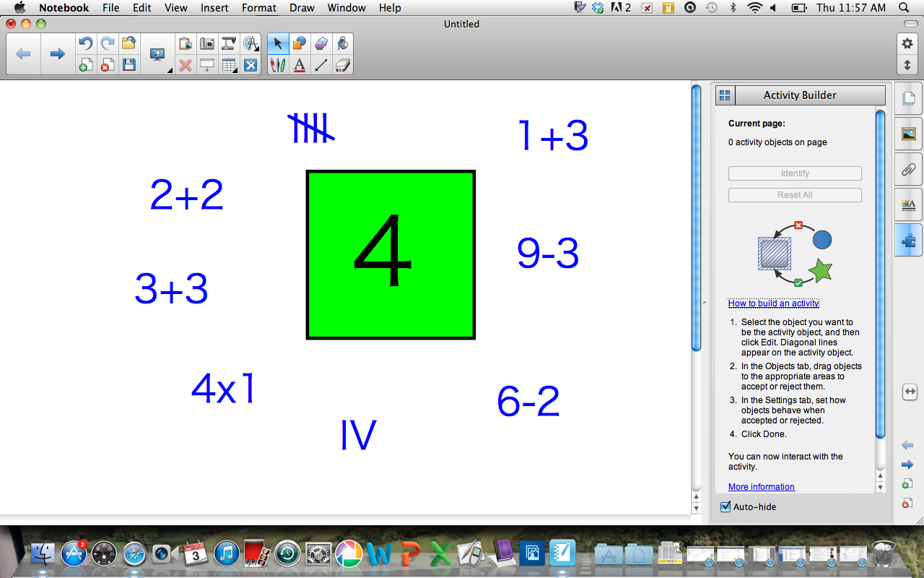Pick the Eraser tool
Image resolution: width=924 pixels, height=578 pixels.
coord(342,65)
